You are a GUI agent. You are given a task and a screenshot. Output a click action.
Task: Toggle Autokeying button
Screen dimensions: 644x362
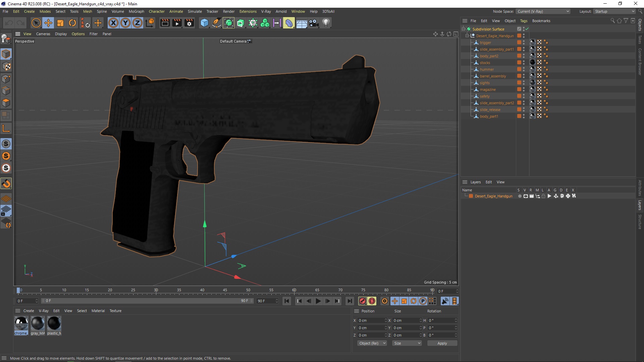372,301
